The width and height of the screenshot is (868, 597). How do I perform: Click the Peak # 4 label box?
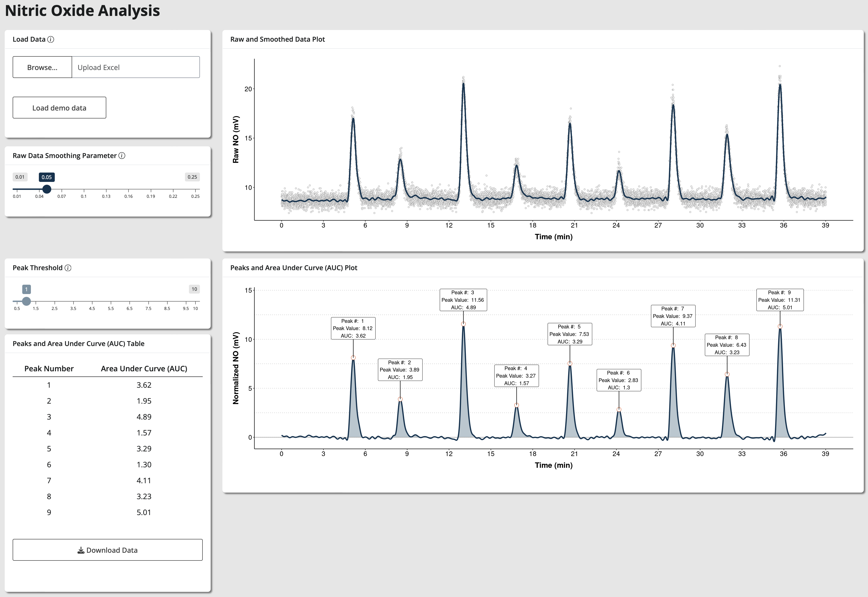click(x=516, y=376)
